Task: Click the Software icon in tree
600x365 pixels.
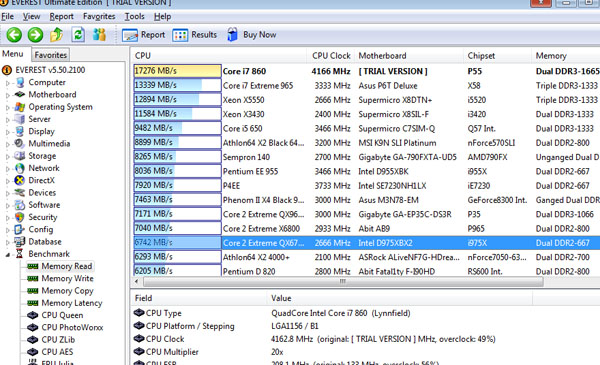Action: coord(20,205)
